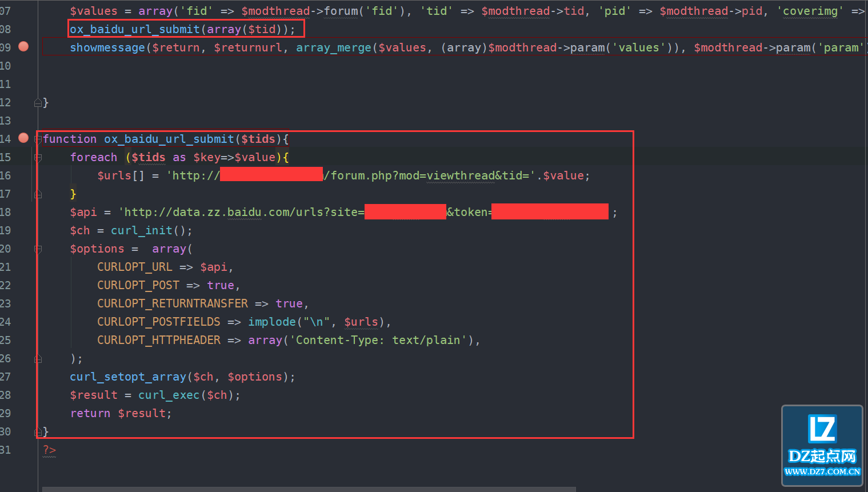This screenshot has width=868, height=492.
Task: Remove the breakpoint on the showmessage line
Action: pos(23,46)
